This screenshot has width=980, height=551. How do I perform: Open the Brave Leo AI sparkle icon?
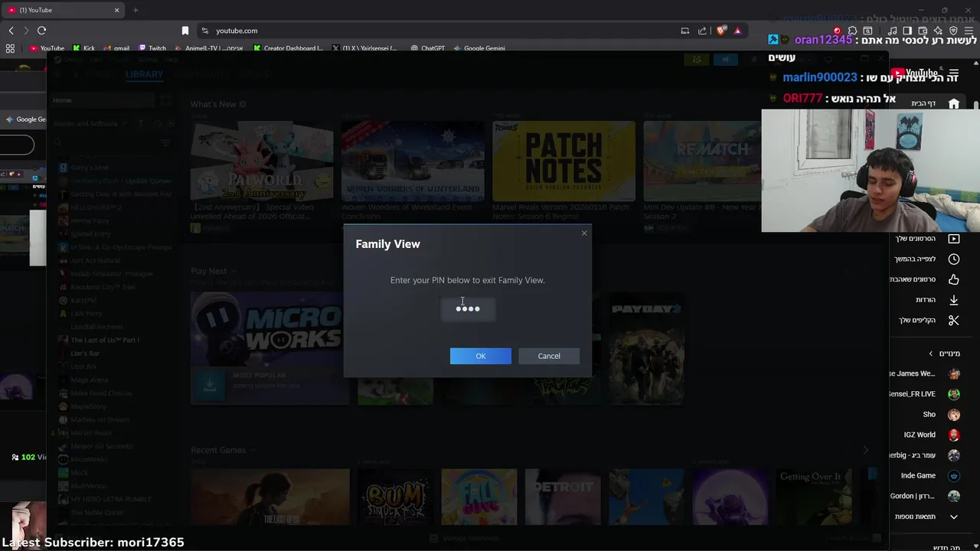(938, 31)
